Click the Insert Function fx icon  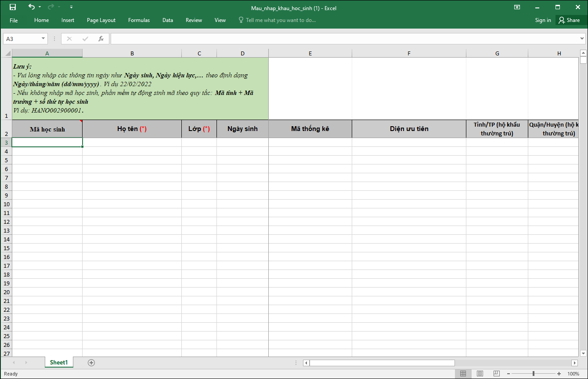coord(101,39)
